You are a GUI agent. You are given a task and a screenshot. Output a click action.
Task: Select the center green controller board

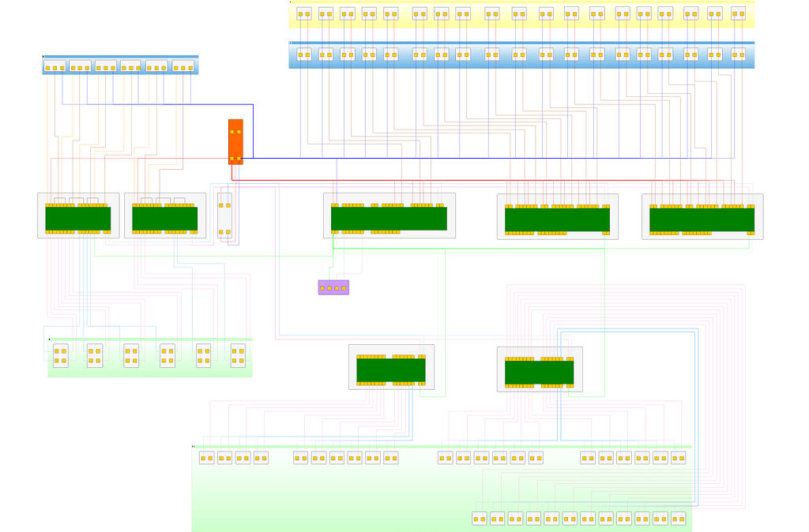click(x=389, y=215)
